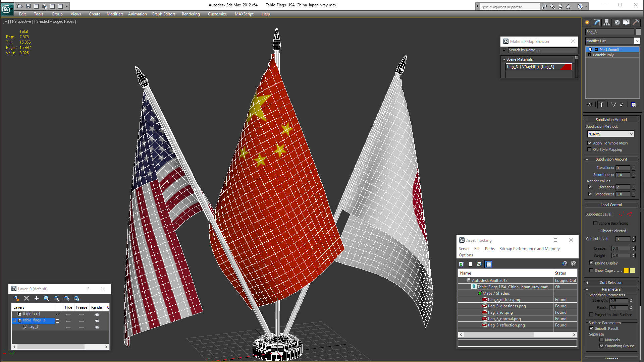Viewport: 644px width, 362px height.
Task: Toggle Smooth Result checkbox
Action: coord(591,328)
